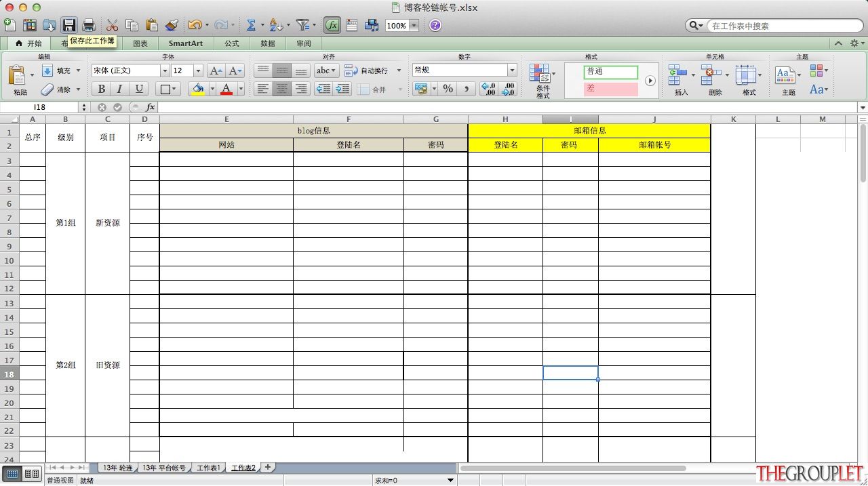The width and height of the screenshot is (868, 486).
Task: Open Excel help purple question icon
Action: click(x=435, y=25)
